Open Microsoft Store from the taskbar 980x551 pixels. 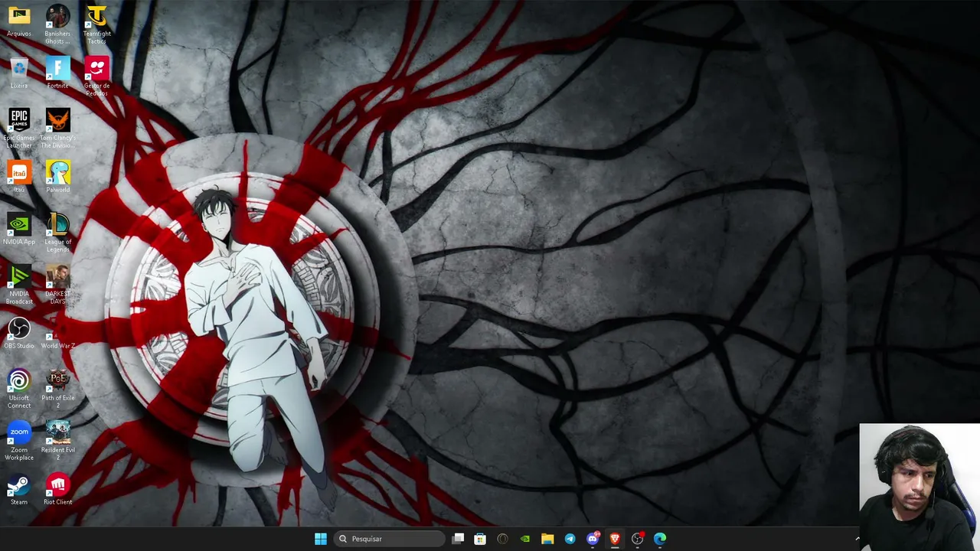coord(480,539)
